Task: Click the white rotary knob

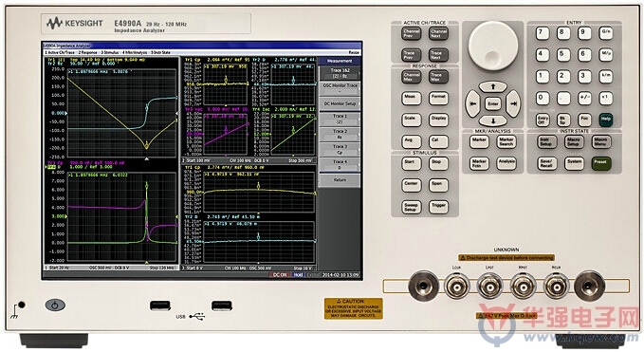Action: pyautogui.click(x=493, y=46)
